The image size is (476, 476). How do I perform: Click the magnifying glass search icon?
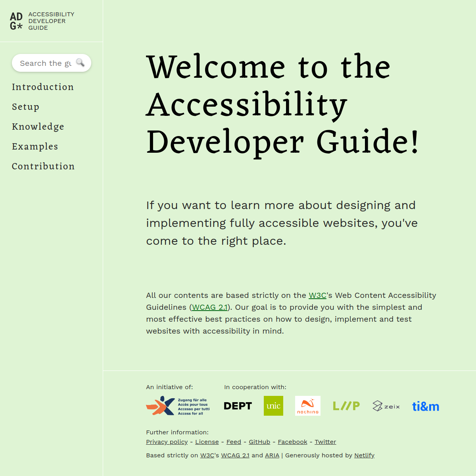[81, 62]
